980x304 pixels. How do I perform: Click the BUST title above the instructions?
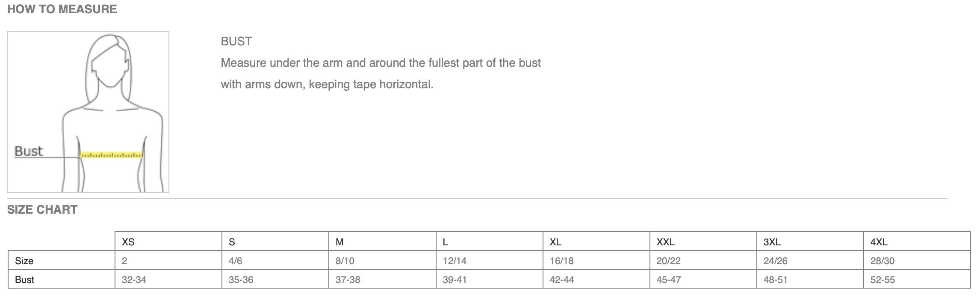236,42
